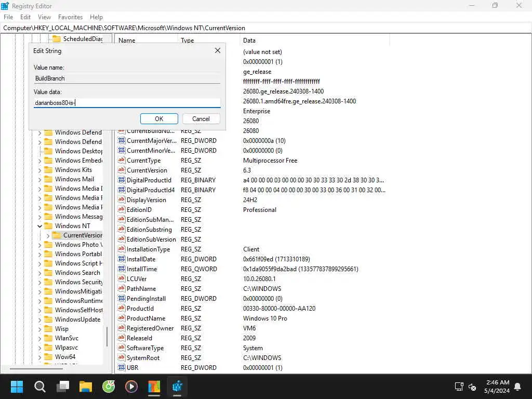
Task: Click the InstallTime QWORD icon
Action: point(122,269)
